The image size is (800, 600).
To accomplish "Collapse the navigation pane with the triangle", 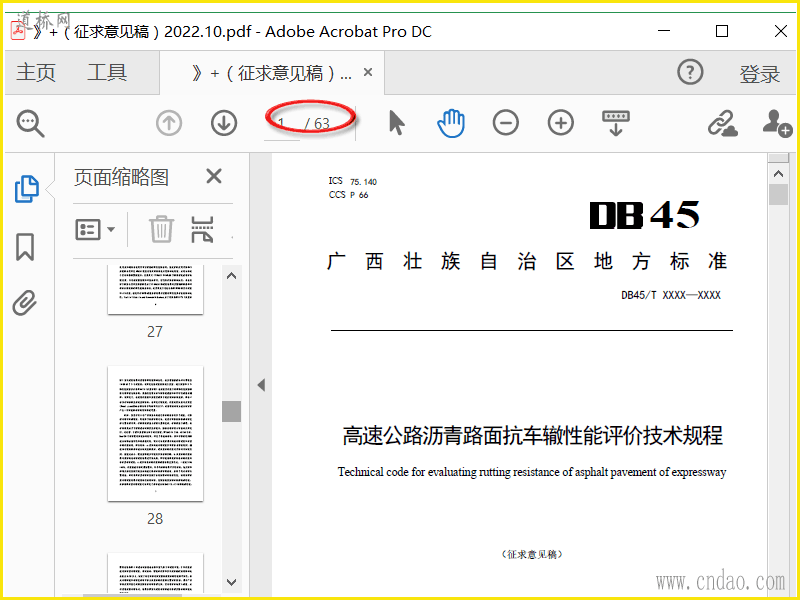I will (261, 385).
